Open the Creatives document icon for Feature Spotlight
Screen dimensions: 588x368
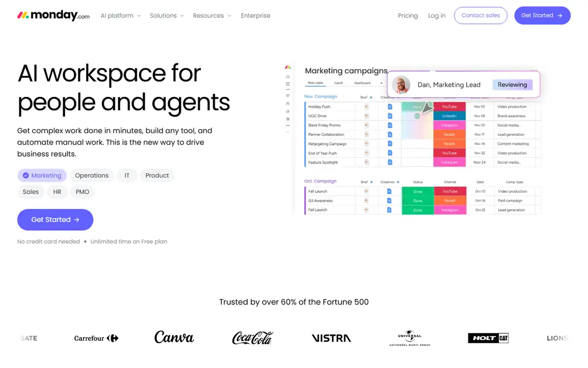pyautogui.click(x=390, y=163)
